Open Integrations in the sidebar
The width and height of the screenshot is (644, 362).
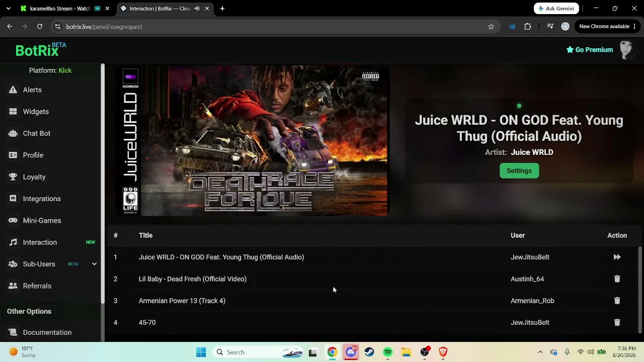pyautogui.click(x=42, y=199)
